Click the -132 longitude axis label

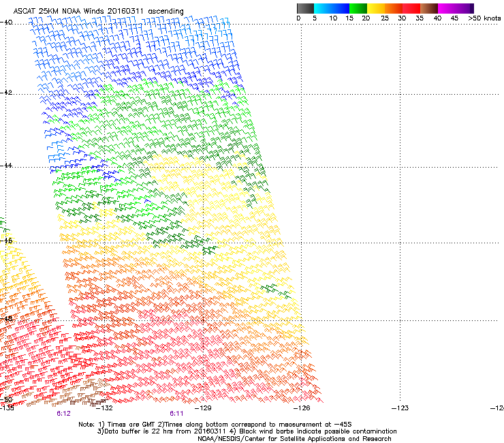(x=104, y=408)
